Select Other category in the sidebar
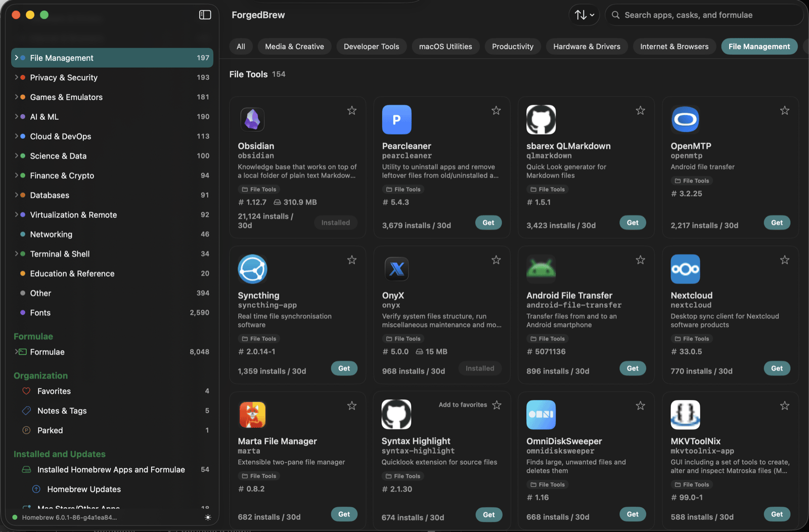Image resolution: width=809 pixels, height=532 pixels. pos(112,293)
